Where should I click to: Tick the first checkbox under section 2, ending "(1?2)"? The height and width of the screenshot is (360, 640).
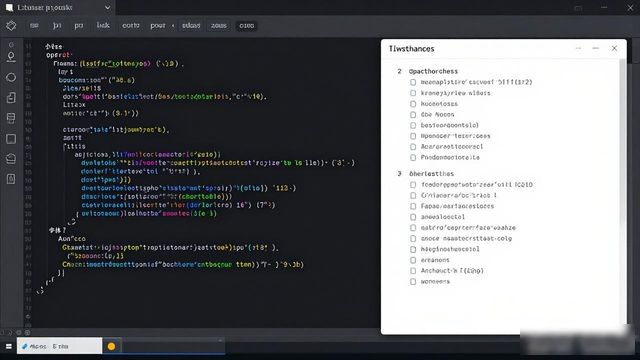(413, 82)
